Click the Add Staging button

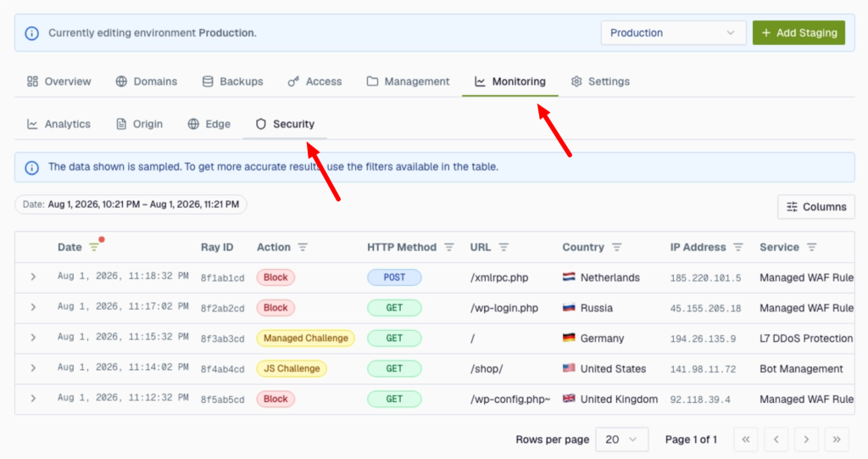click(798, 33)
